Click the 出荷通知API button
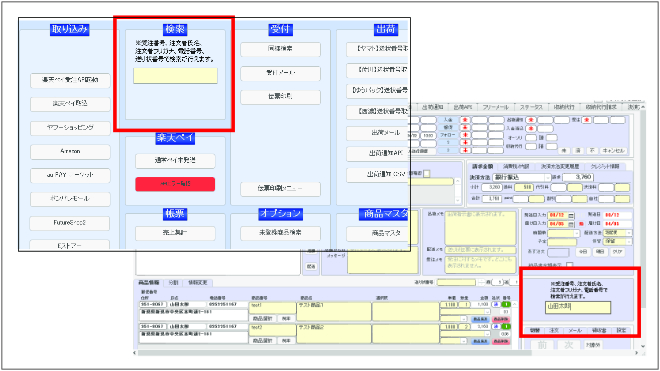 pyautogui.click(x=378, y=154)
